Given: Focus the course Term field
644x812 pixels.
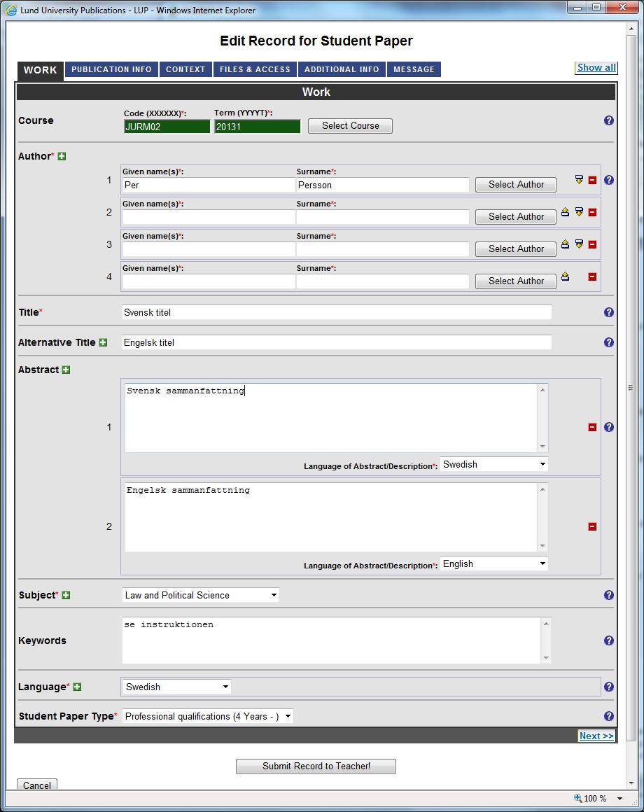Looking at the screenshot, I should coord(258,127).
